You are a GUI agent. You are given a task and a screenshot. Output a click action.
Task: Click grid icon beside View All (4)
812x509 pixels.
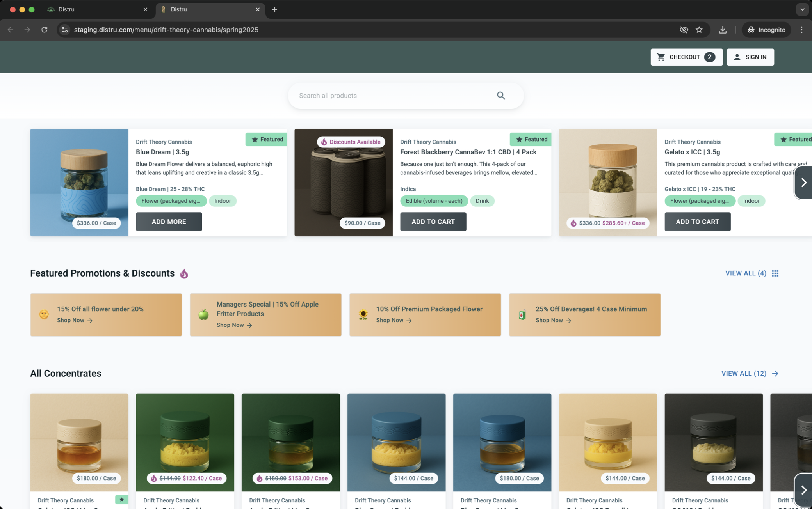775,273
